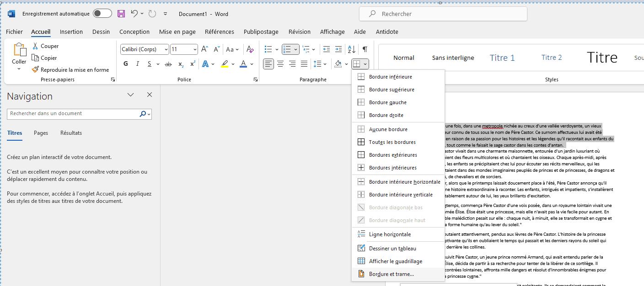Click the center alignment icon
This screenshot has height=286, width=644.
280,64
